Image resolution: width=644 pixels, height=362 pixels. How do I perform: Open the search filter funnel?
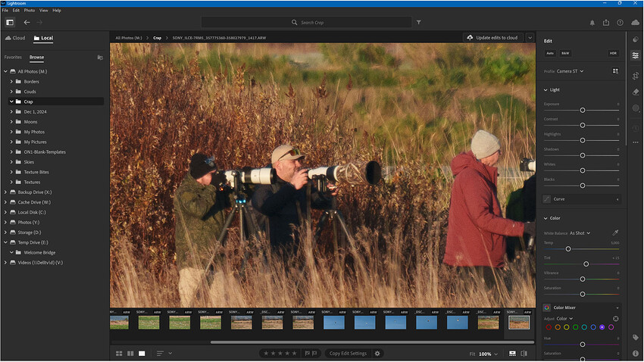click(x=419, y=23)
